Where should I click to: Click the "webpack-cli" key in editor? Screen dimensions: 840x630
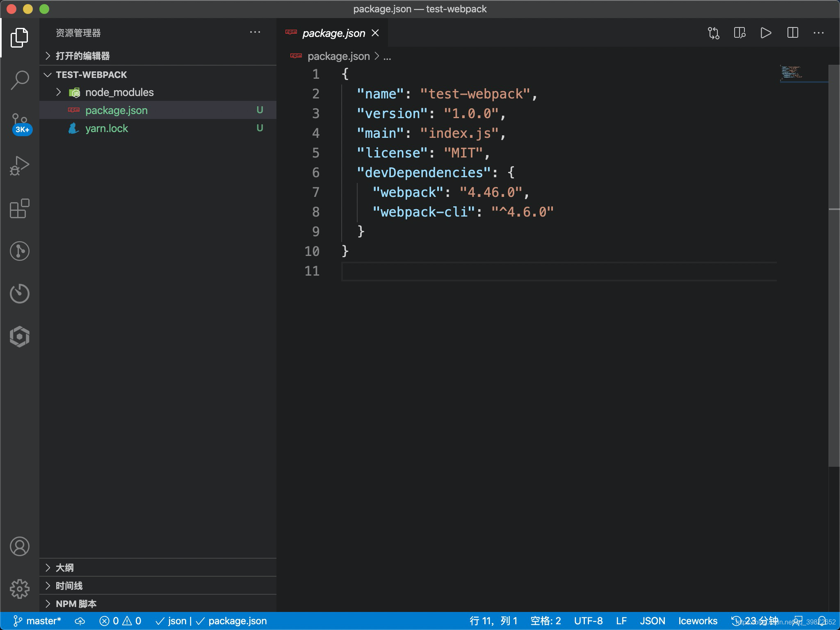pyautogui.click(x=424, y=212)
